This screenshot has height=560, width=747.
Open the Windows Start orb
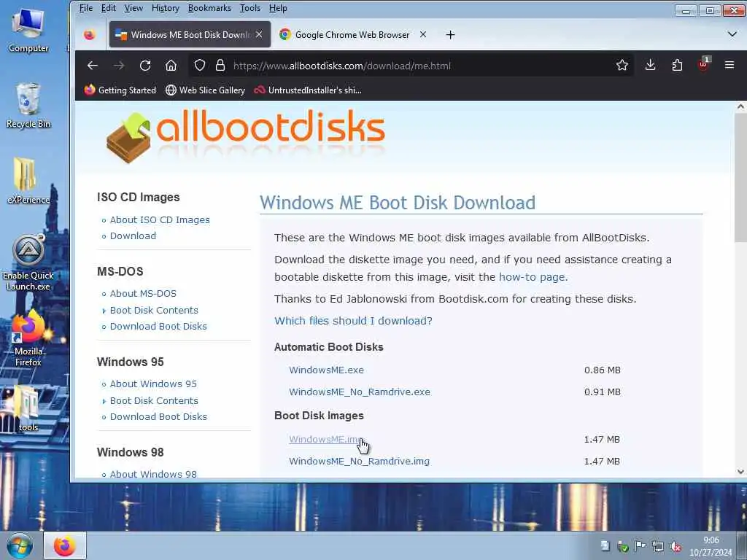click(x=20, y=545)
